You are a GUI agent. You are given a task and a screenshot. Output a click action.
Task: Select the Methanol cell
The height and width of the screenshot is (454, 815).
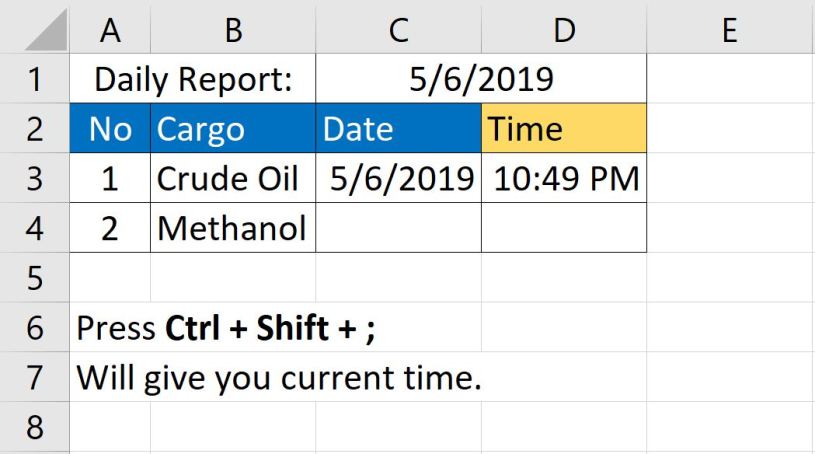232,229
